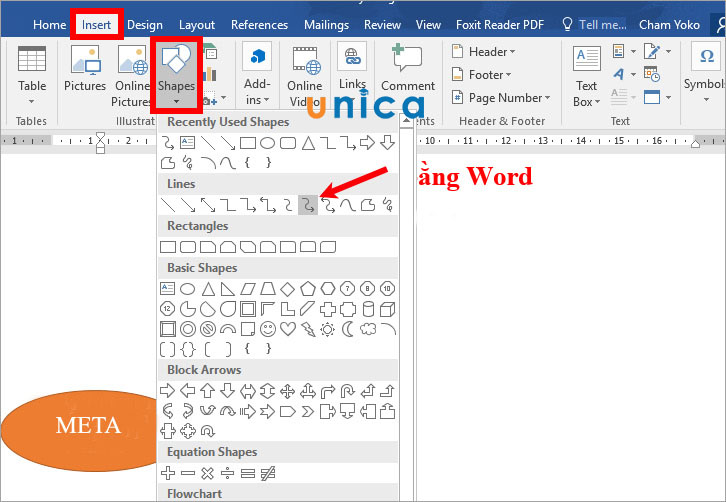Image resolution: width=726 pixels, height=502 pixels.
Task: Choose the cloud shape
Action: [x=368, y=329]
